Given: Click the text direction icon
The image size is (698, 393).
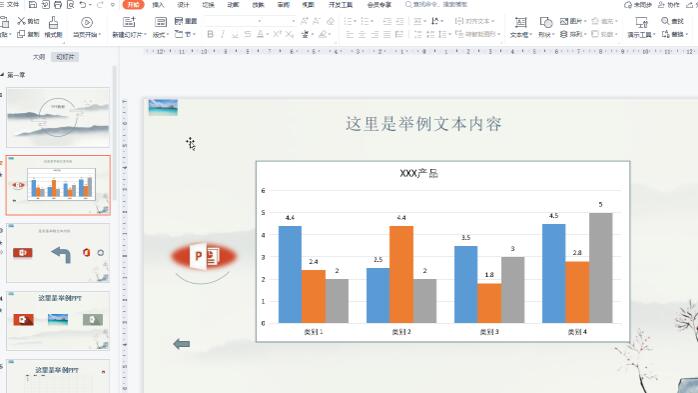Looking at the screenshot, I should [x=436, y=21].
